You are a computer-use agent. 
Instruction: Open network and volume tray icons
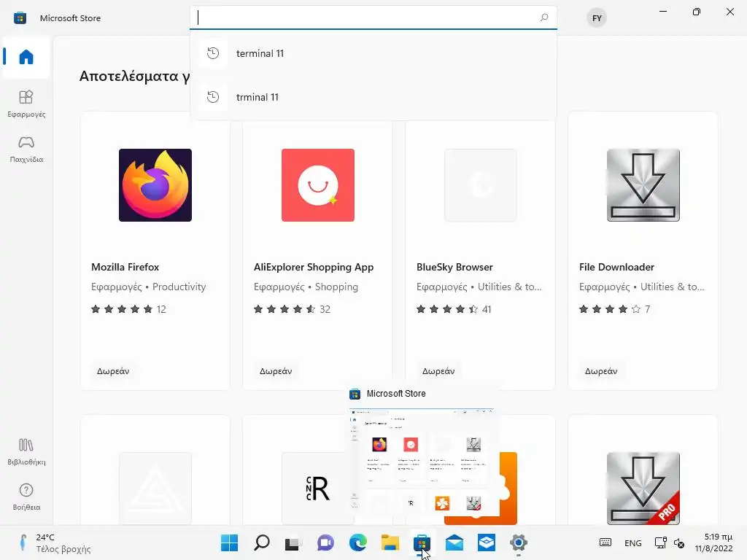[670, 542]
